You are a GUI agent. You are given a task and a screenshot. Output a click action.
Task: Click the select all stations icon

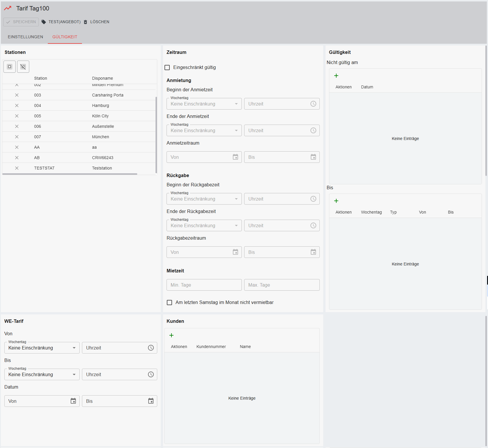tap(10, 67)
